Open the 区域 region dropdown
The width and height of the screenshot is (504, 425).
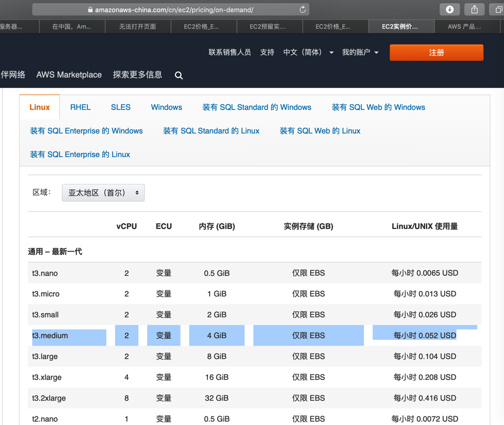pos(103,193)
